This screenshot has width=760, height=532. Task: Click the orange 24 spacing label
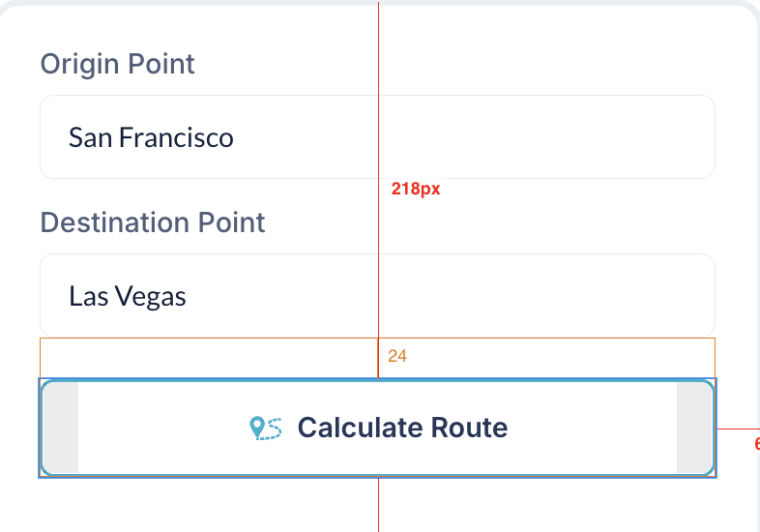pyautogui.click(x=397, y=357)
